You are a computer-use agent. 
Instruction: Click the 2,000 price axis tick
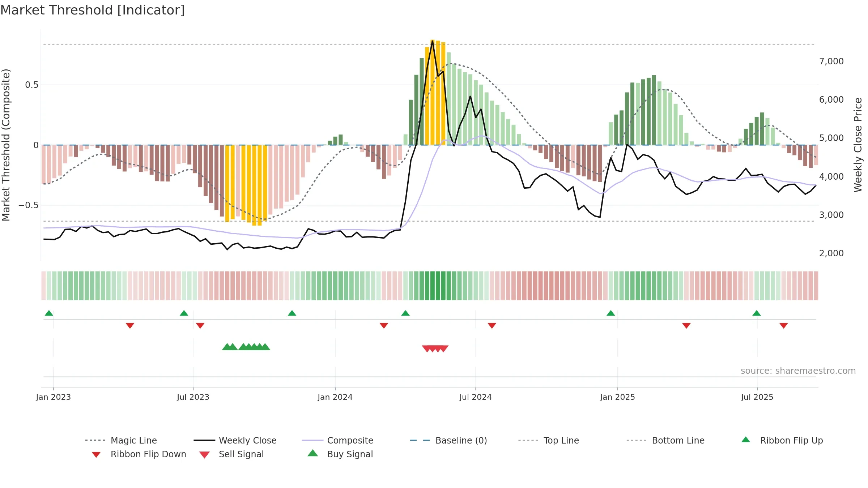(831, 253)
